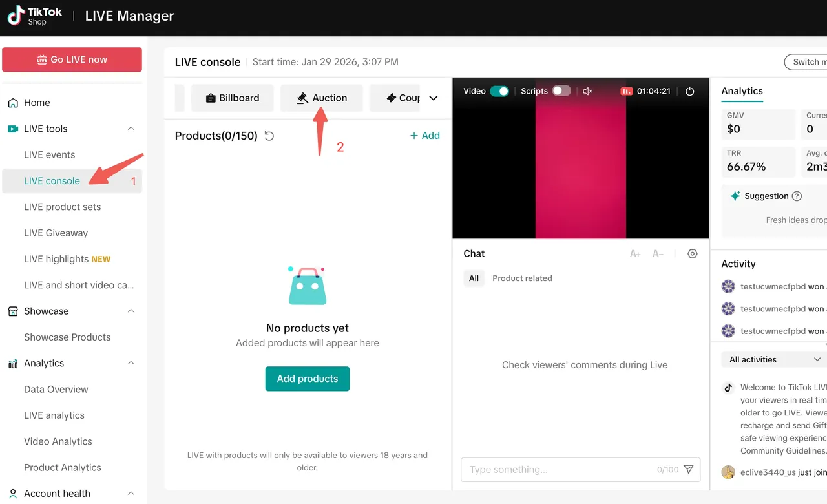The height and width of the screenshot is (504, 827).
Task: Click the Auction button
Action: tap(321, 98)
